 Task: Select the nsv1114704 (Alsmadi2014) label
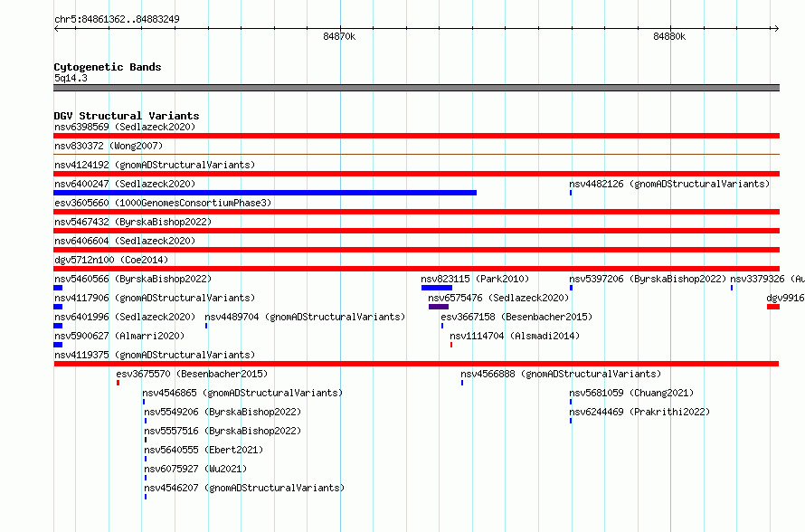click(515, 336)
